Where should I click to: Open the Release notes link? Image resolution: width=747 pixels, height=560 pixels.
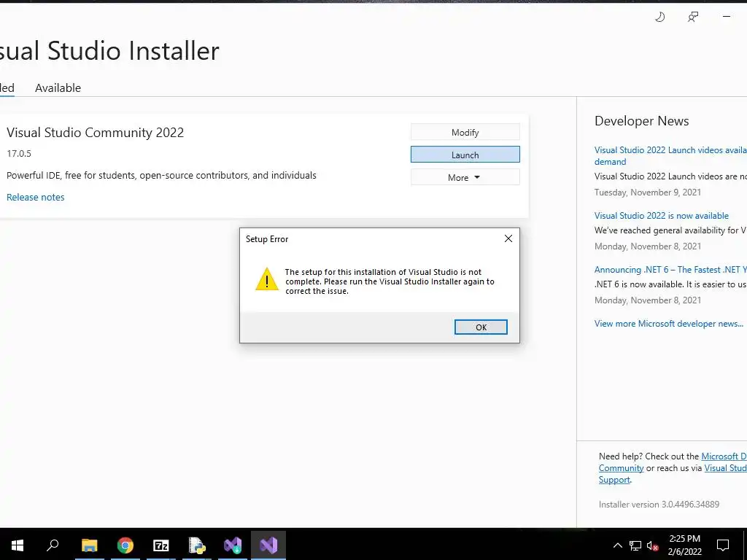point(35,197)
